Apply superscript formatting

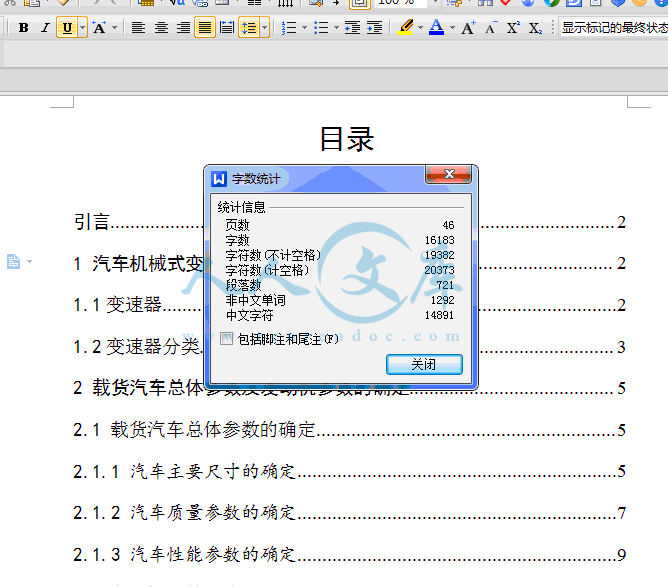tap(513, 28)
